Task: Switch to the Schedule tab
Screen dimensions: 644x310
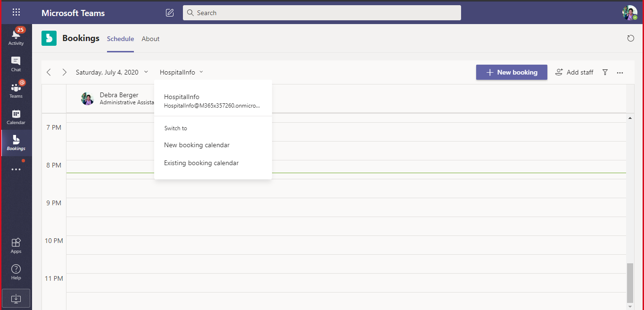Action: tap(120, 39)
